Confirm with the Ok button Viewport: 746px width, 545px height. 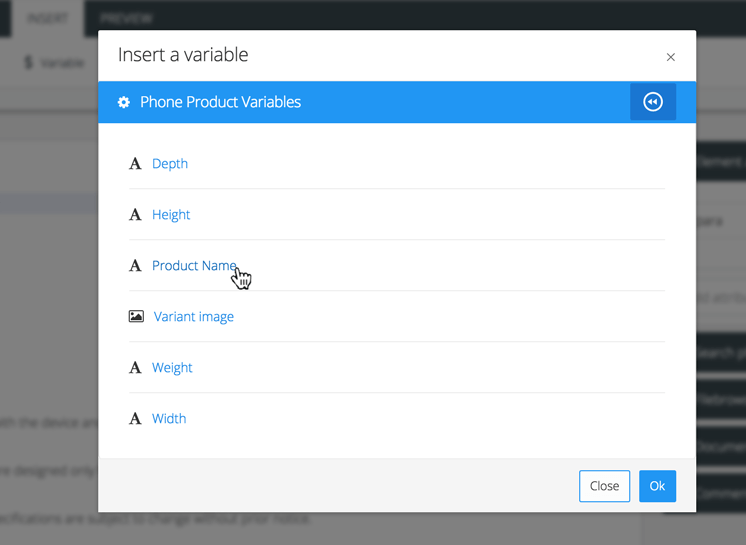[657, 486]
